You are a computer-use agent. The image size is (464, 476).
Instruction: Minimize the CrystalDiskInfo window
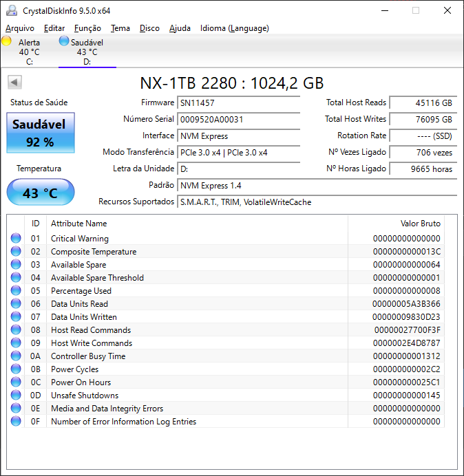coord(385,10)
